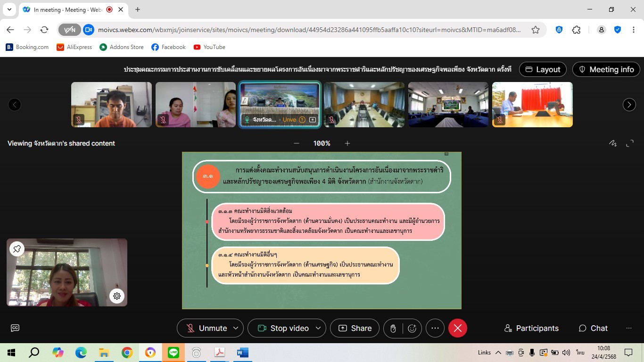Open closed captions CC icon
644x362 pixels.
point(15,328)
